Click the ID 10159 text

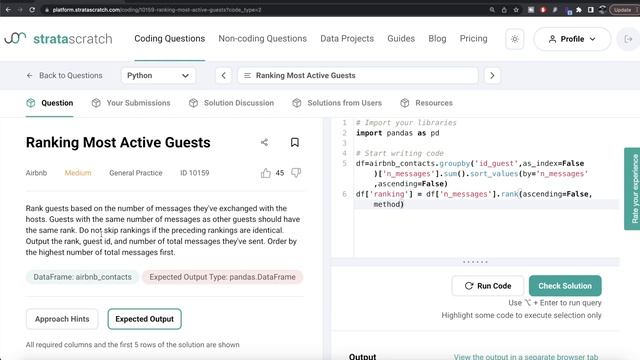(195, 173)
